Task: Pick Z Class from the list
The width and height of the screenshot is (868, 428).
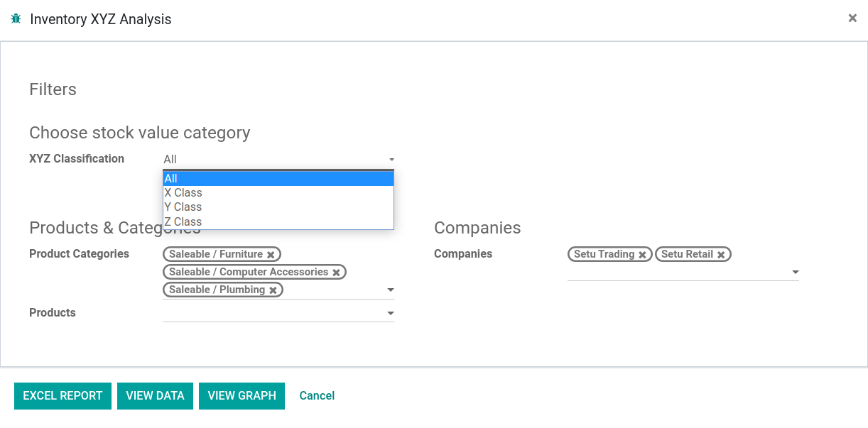Action: pyautogui.click(x=278, y=221)
